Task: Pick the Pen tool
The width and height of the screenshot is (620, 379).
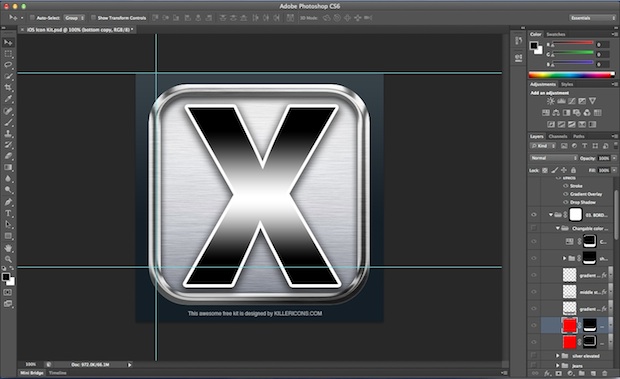Action: coord(8,202)
